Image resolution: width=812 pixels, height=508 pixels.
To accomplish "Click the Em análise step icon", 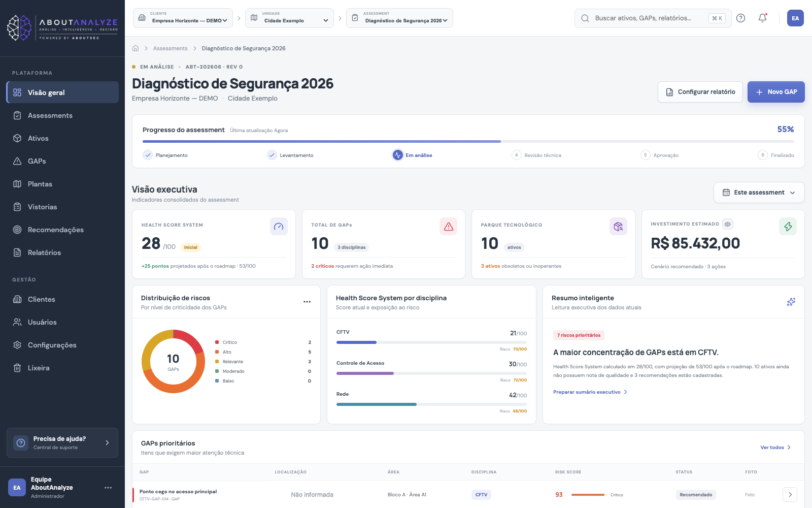I will [397, 155].
